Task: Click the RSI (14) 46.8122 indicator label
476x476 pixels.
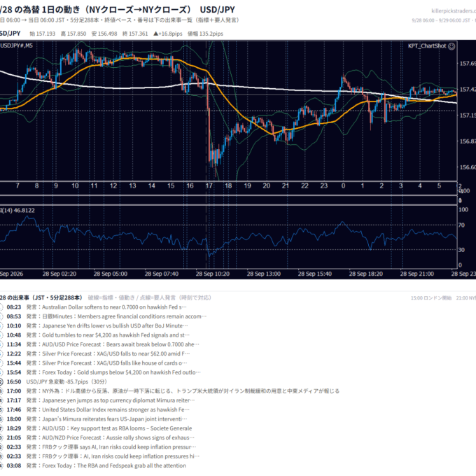Action: [17, 211]
